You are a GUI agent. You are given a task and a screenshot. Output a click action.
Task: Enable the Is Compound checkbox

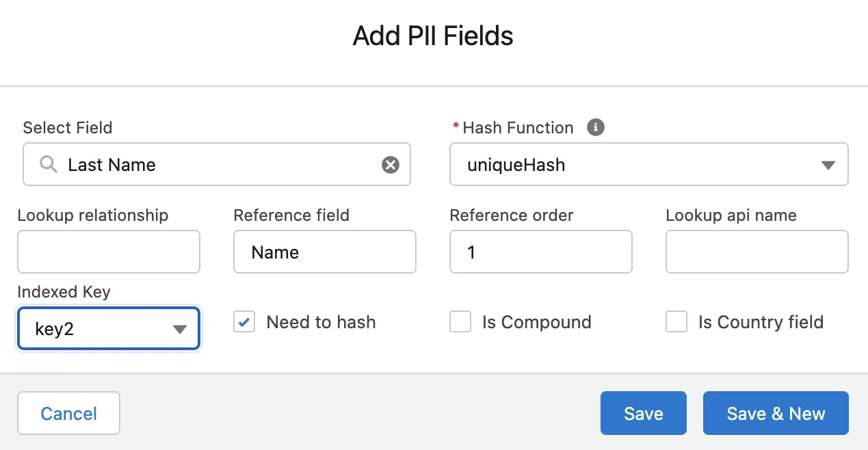[460, 322]
